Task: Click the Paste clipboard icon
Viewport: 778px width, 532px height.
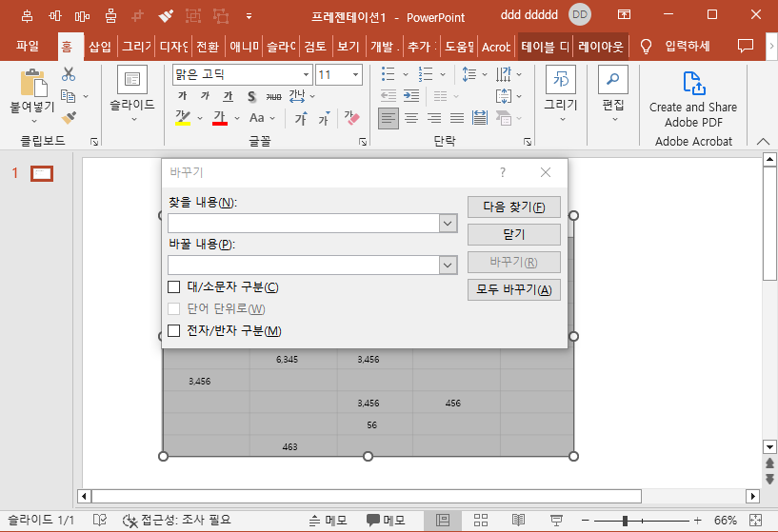Action: click(33, 83)
